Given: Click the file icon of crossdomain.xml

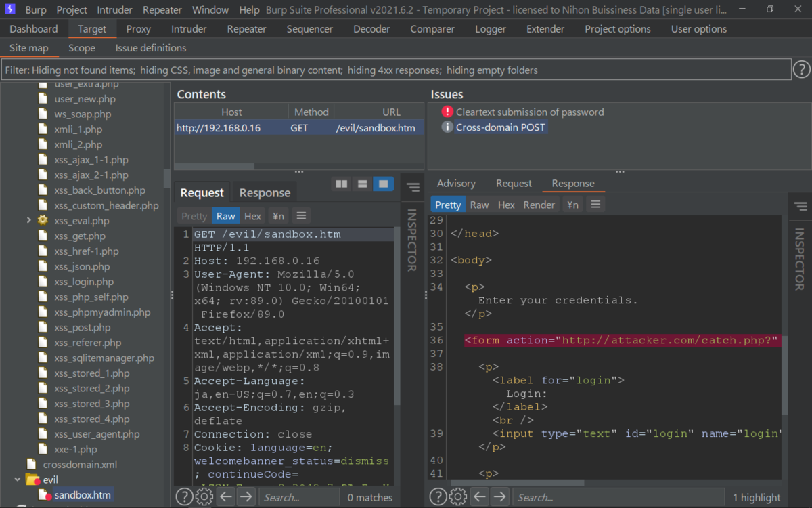Looking at the screenshot, I should click(x=31, y=464).
